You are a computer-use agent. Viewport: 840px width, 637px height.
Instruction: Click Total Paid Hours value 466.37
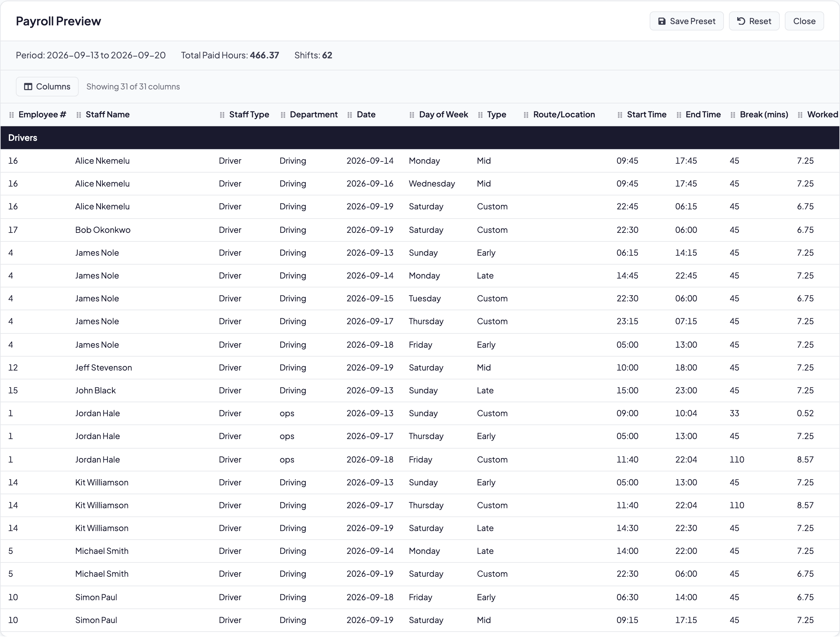coord(264,56)
